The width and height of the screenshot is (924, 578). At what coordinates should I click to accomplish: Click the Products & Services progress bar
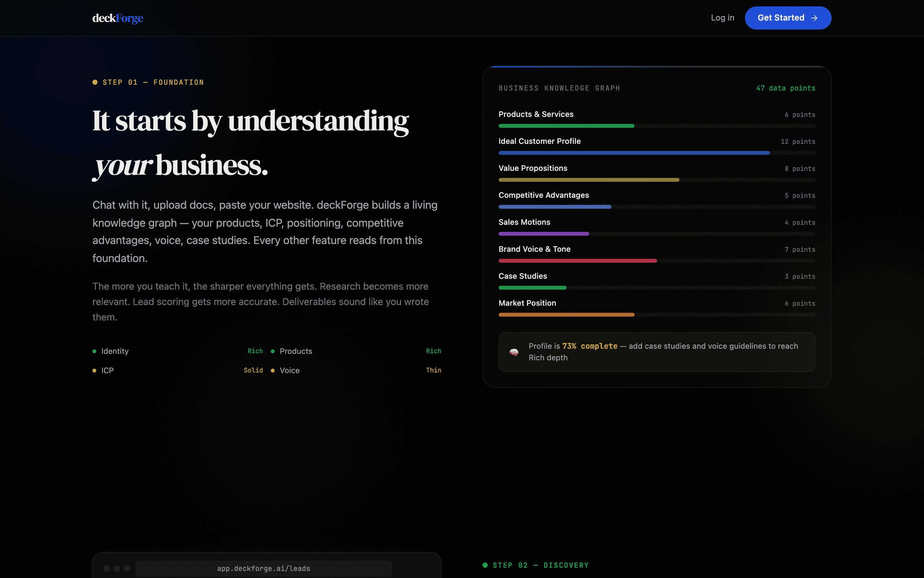pyautogui.click(x=657, y=126)
